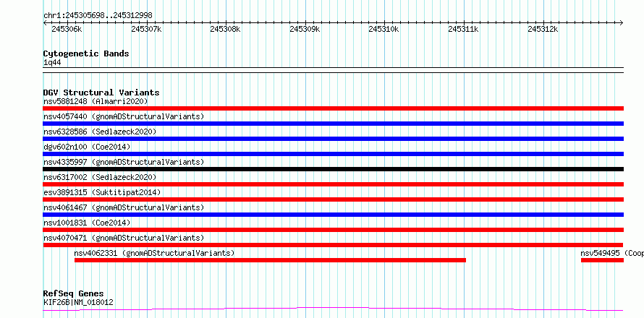Image resolution: width=644 pixels, height=318 pixels.
Task: Click the red bar under nsv549495
Action: pyautogui.click(x=603, y=260)
